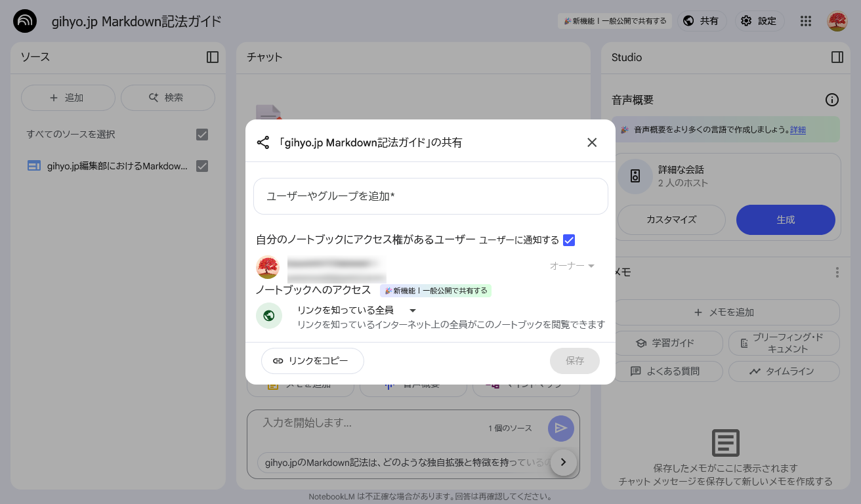Click the 共有 button in the header

point(702,21)
